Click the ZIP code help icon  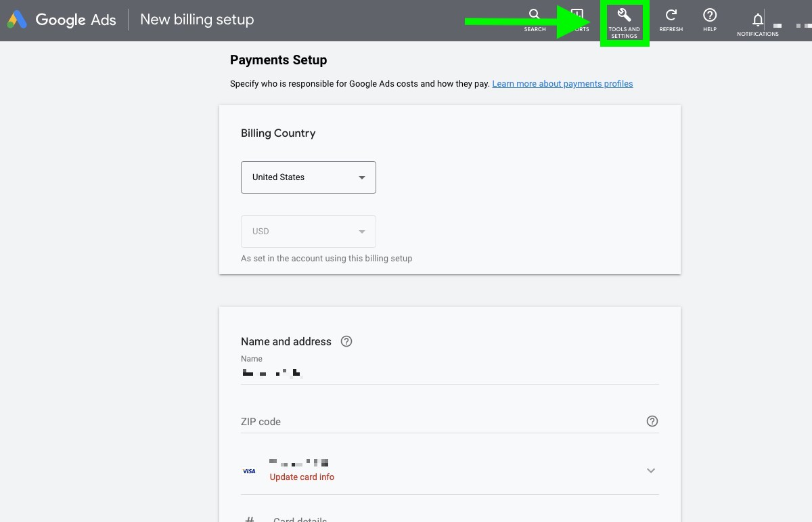pos(652,421)
